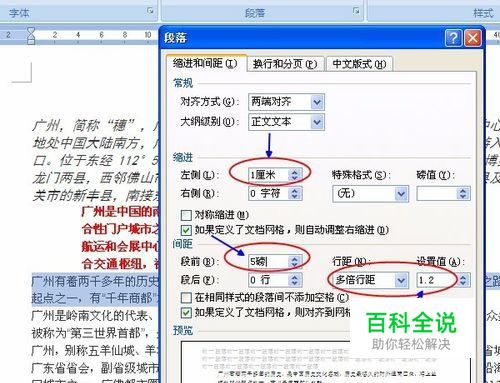Click the 样式 group label in ribbon
The image size is (500, 383).
483,13
